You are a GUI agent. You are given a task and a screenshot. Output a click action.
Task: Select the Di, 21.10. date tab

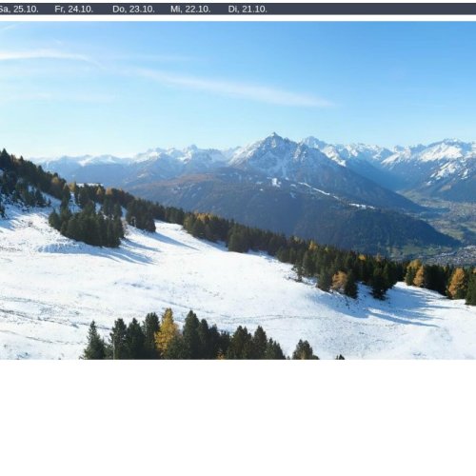(248, 10)
